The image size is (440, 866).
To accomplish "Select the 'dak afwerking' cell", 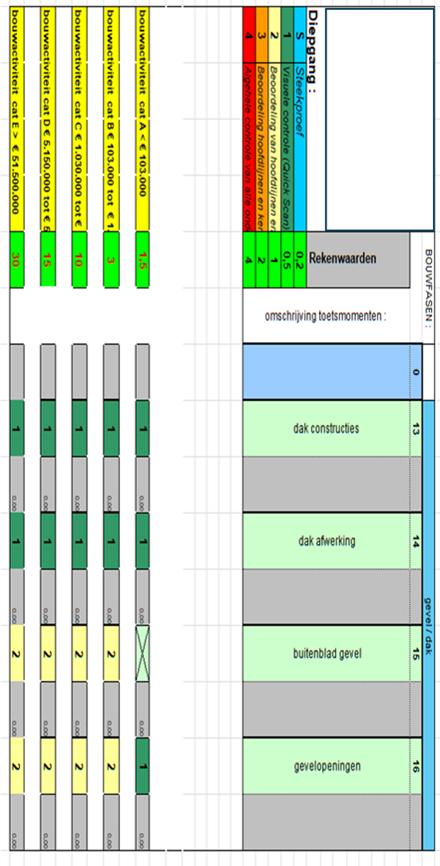I will click(x=326, y=541).
